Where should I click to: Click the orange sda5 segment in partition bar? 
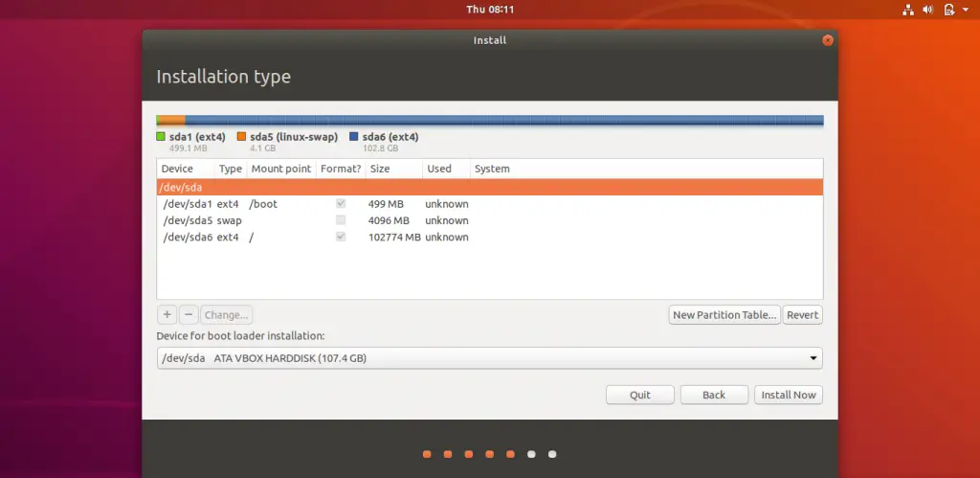coord(172,120)
